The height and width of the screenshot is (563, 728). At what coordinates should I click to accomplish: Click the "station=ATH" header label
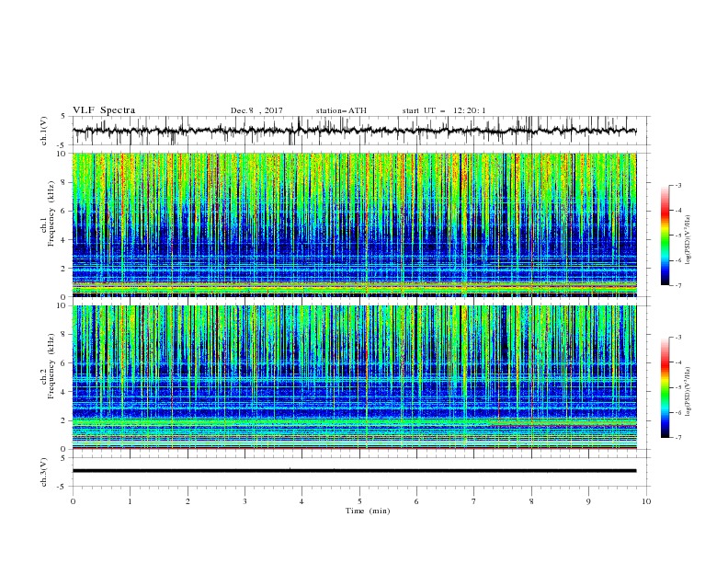coord(341,110)
